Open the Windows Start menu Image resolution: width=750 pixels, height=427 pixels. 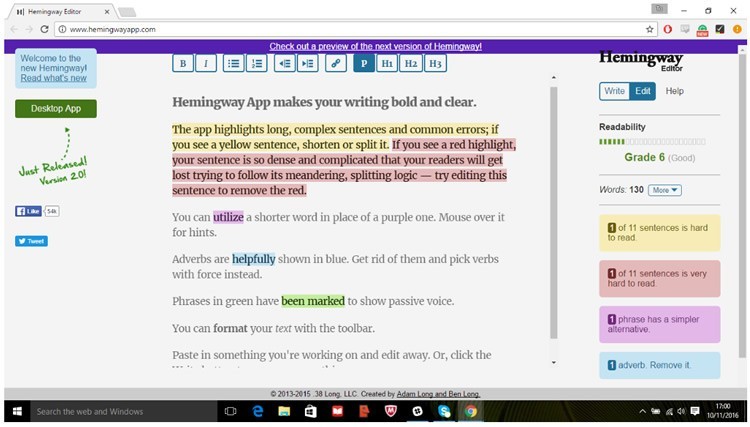tap(17, 411)
